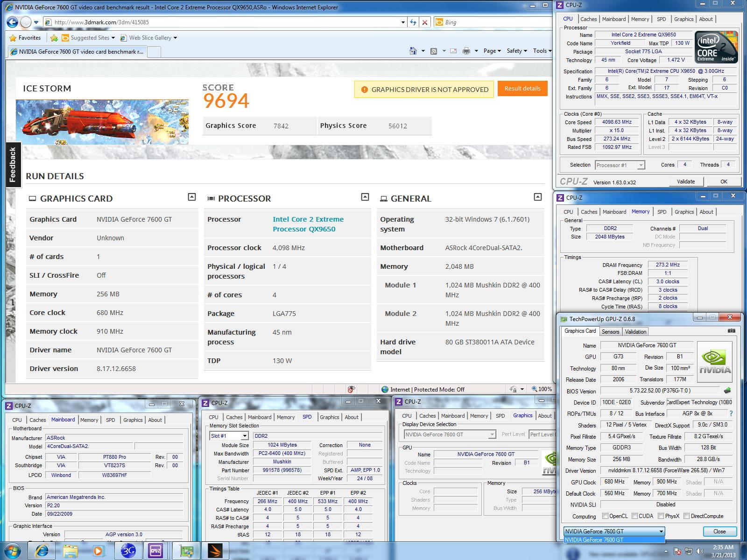
Task: Click the Bus Interface question mark in GPU-Z
Action: coord(731,413)
